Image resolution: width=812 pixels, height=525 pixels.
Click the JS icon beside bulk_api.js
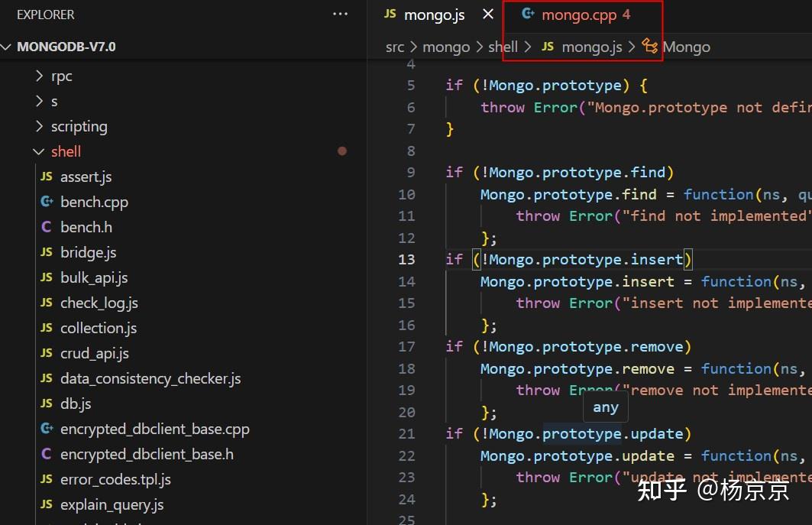click(x=46, y=277)
